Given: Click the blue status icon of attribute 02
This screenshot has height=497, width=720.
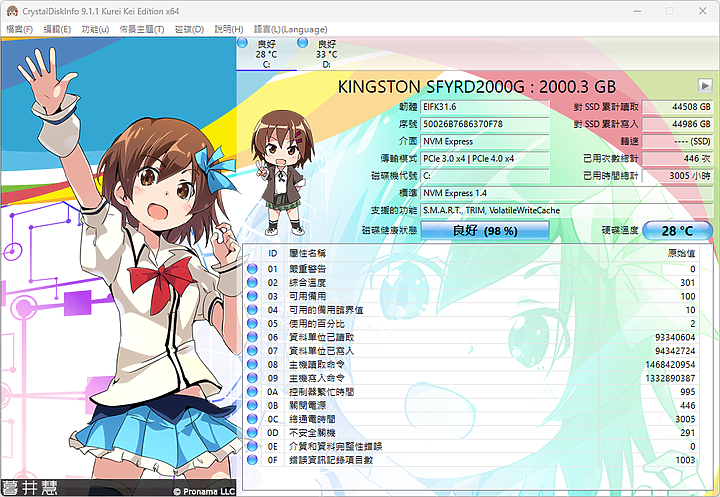Looking at the screenshot, I should [252, 282].
